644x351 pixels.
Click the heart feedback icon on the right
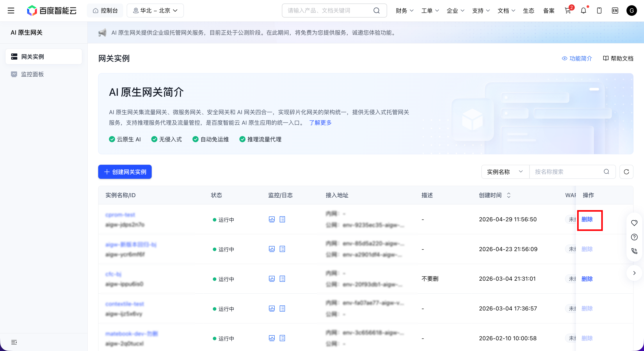[634, 223]
